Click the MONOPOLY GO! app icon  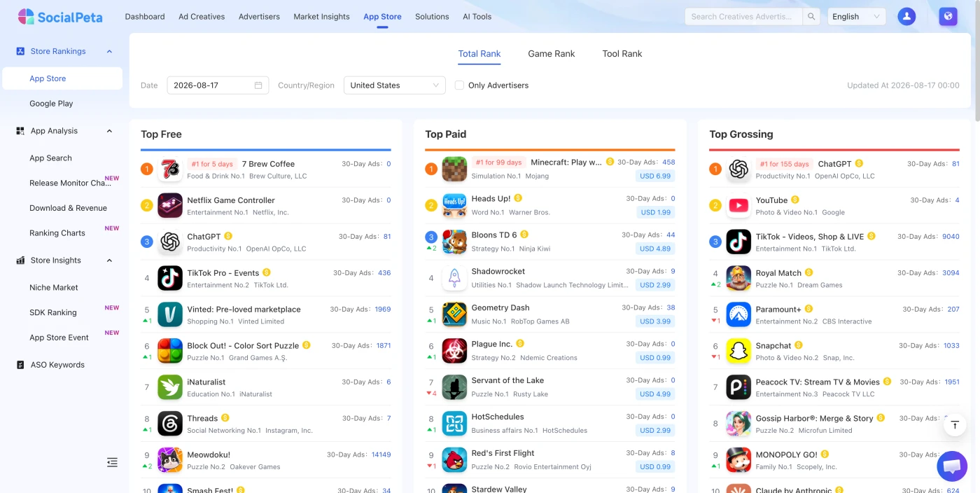pyautogui.click(x=738, y=461)
